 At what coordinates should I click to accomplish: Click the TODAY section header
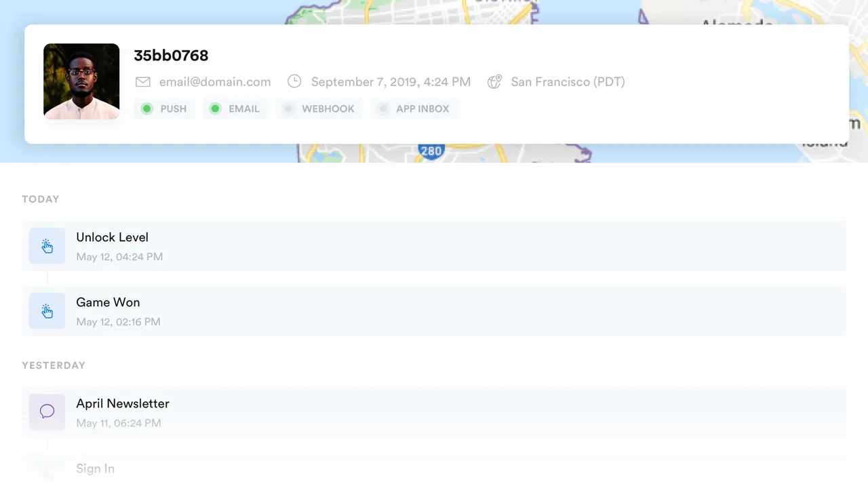41,199
